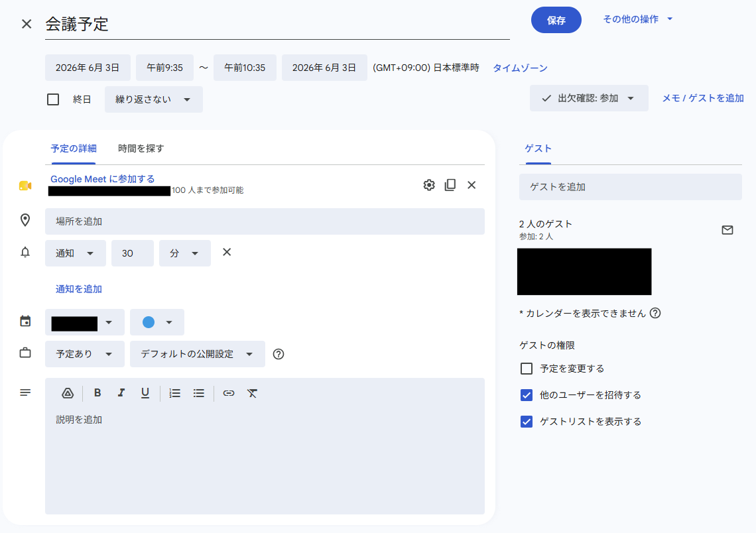Switch to the 時間を探す tab
Viewport: 756px width, 533px height.
[x=141, y=148]
